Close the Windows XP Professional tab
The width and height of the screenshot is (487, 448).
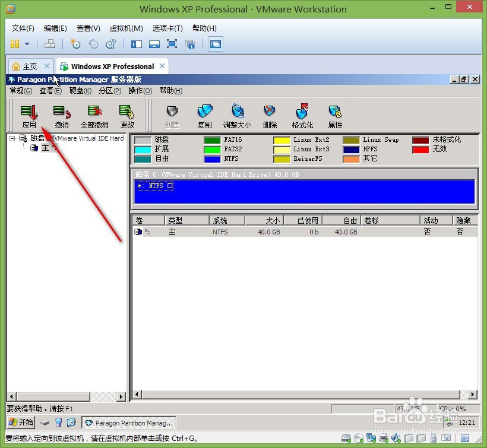[162, 66]
